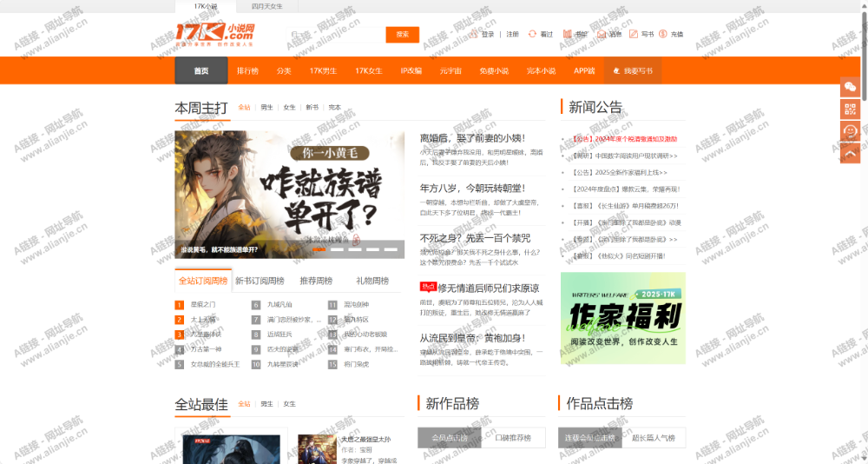Select 新书 filter under 本周主打

click(x=312, y=108)
